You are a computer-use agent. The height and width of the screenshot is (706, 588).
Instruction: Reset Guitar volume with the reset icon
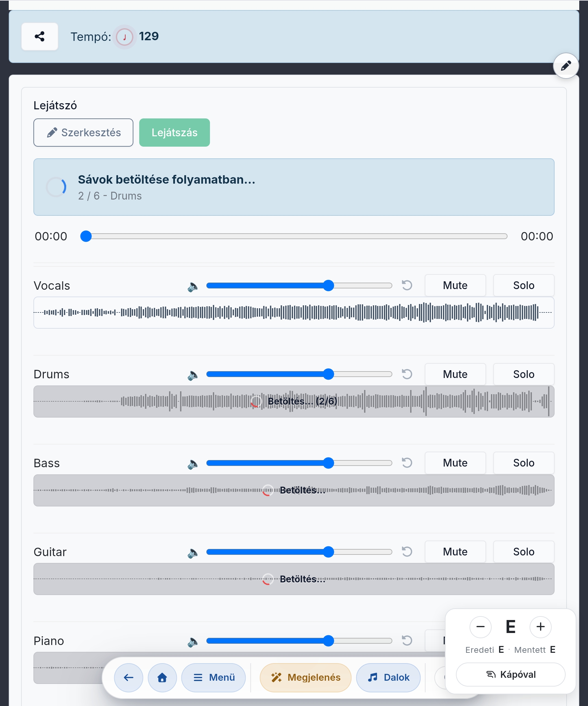pyautogui.click(x=407, y=552)
